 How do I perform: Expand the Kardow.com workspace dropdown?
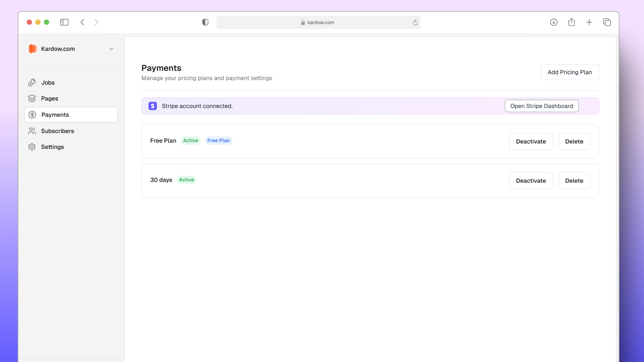coord(111,49)
